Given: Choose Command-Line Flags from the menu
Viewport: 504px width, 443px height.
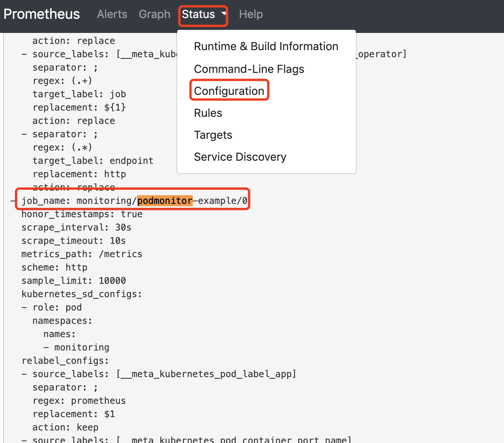Looking at the screenshot, I should [249, 69].
